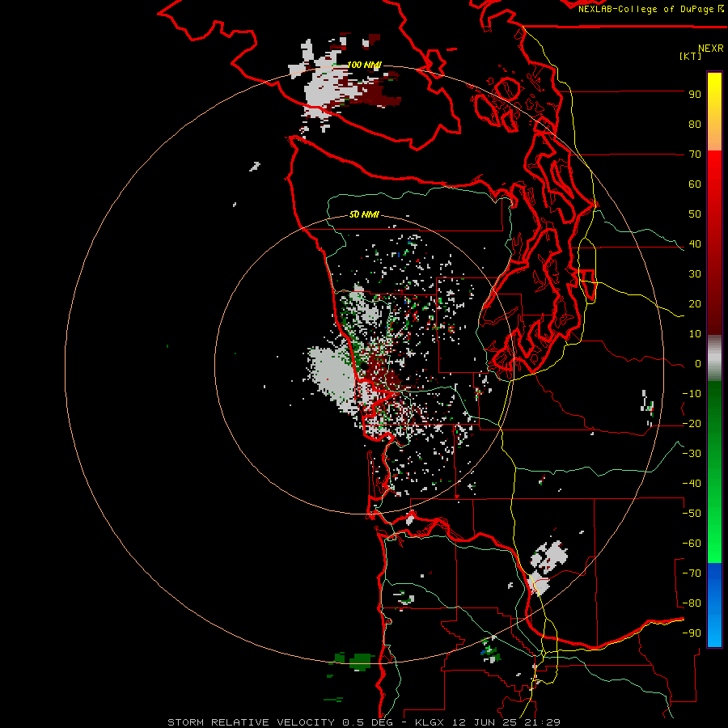Click the 40 value on the velocity scale
Viewport: 728px width, 728px height.
click(695, 243)
